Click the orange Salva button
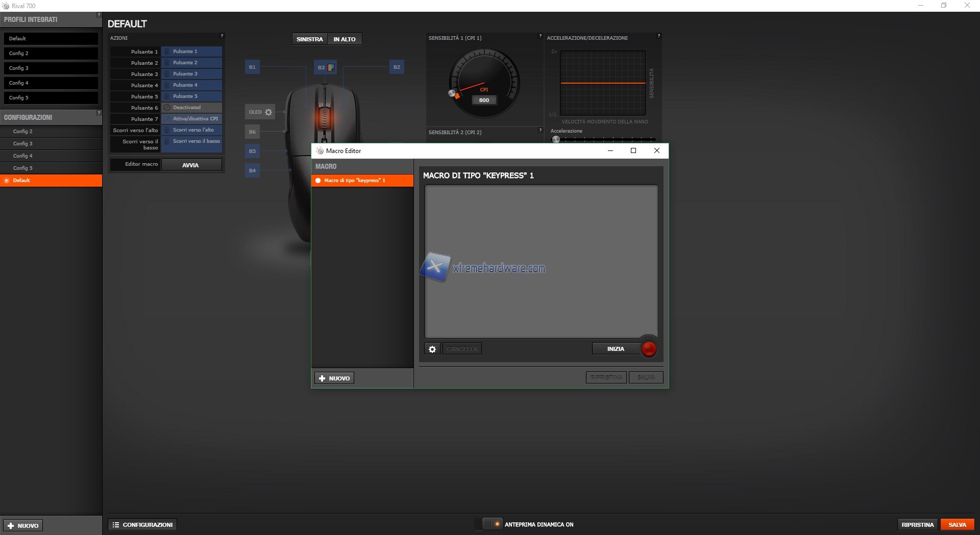 click(957, 524)
